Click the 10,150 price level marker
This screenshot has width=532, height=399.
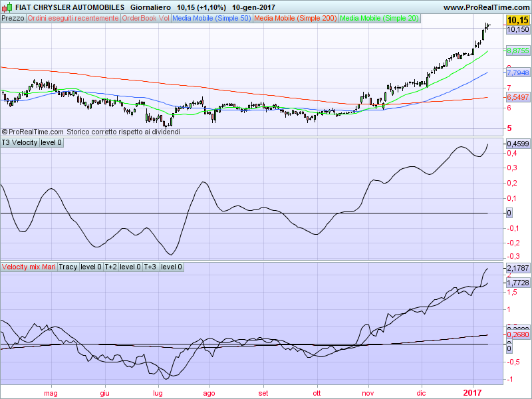pos(518,30)
